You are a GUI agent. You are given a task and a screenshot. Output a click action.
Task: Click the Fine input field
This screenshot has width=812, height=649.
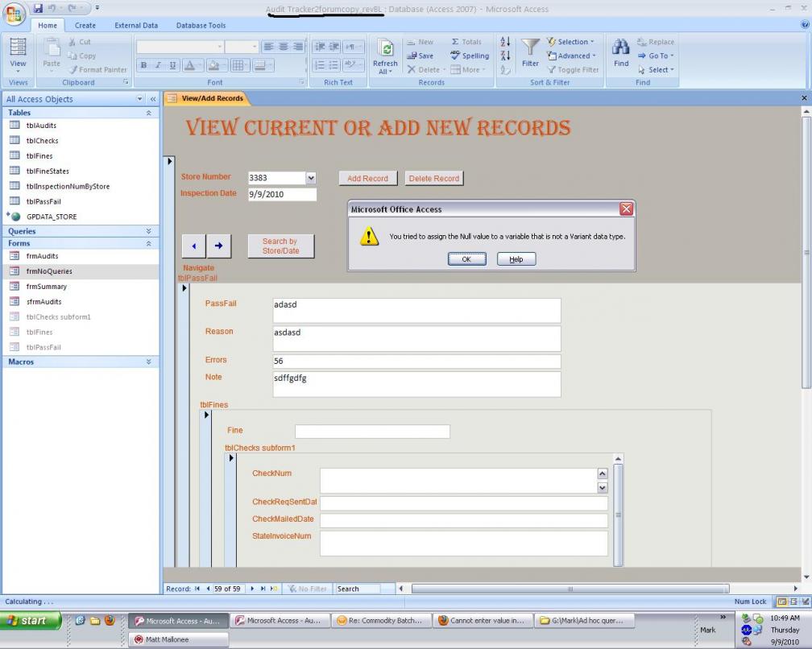click(372, 431)
